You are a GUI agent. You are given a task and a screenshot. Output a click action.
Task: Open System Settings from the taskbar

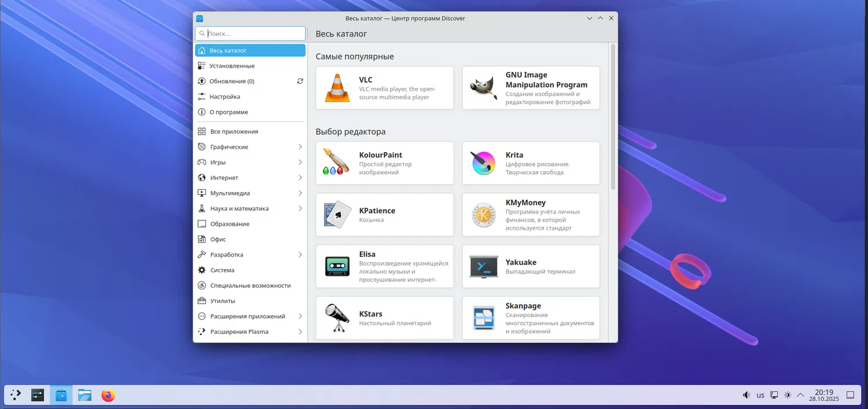click(38, 395)
